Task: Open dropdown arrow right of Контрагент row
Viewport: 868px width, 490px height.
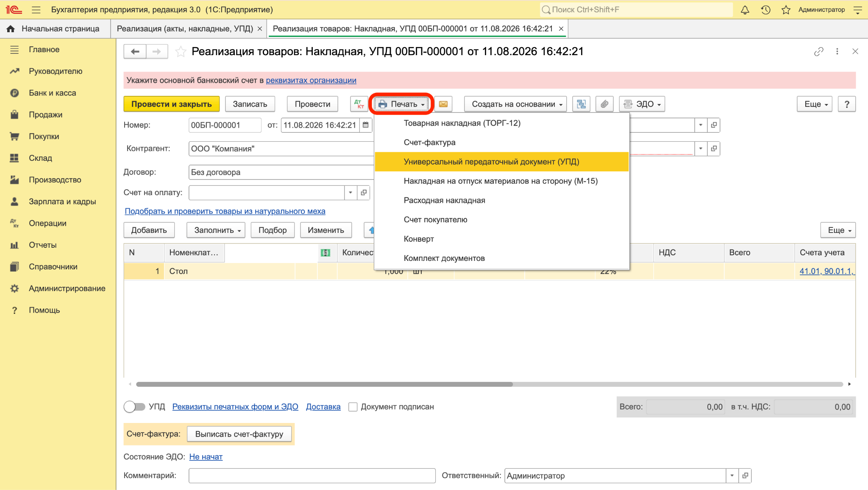Action: coord(701,148)
